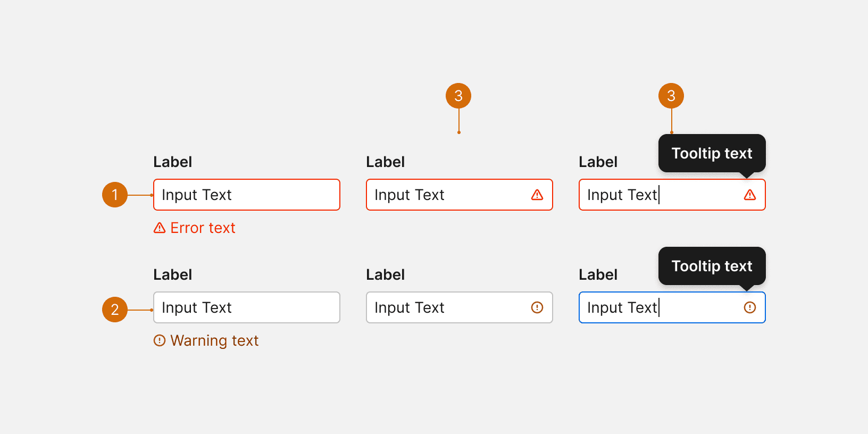Click badge 3 above the middle column
Screen dimensions: 868x434
click(458, 96)
